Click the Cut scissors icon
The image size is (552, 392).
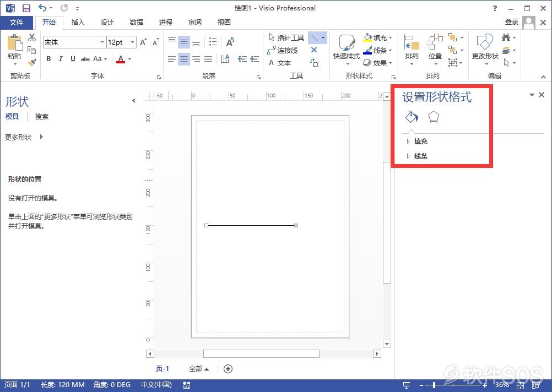pyautogui.click(x=32, y=37)
